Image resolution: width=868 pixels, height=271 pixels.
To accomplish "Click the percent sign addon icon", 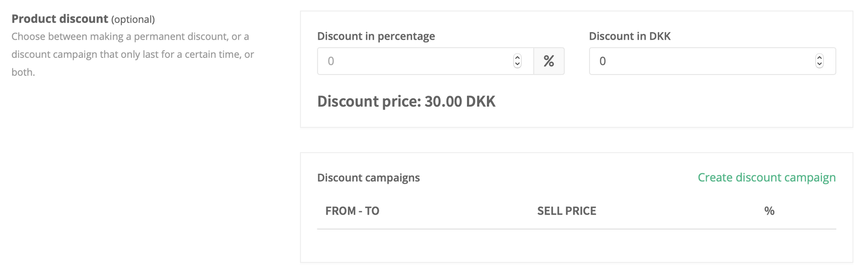I will 549,61.
